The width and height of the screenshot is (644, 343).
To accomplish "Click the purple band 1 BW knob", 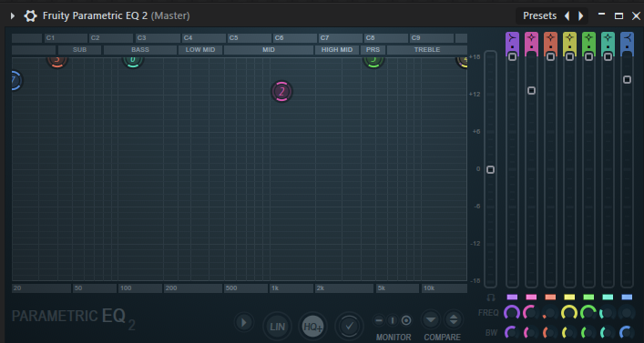I will pos(512,332).
